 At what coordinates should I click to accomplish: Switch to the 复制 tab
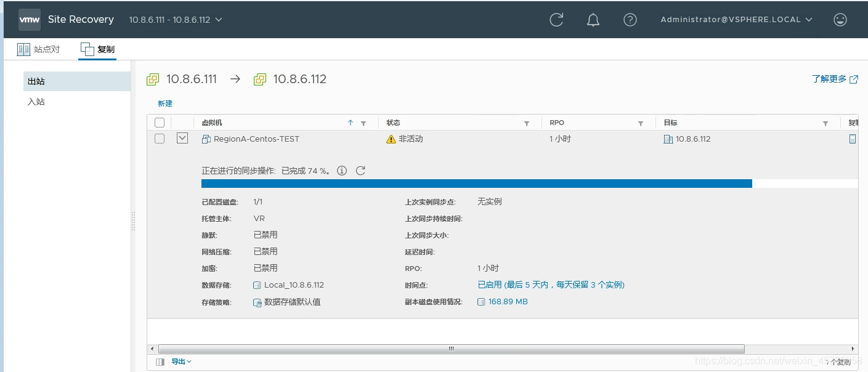(97, 49)
